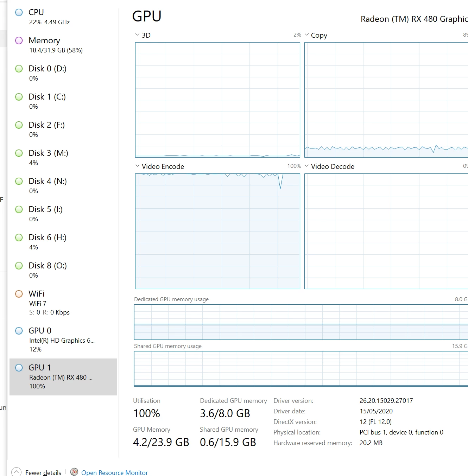This screenshot has height=476, width=468.
Task: Click the CPU circle icon
Action: pos(19,13)
